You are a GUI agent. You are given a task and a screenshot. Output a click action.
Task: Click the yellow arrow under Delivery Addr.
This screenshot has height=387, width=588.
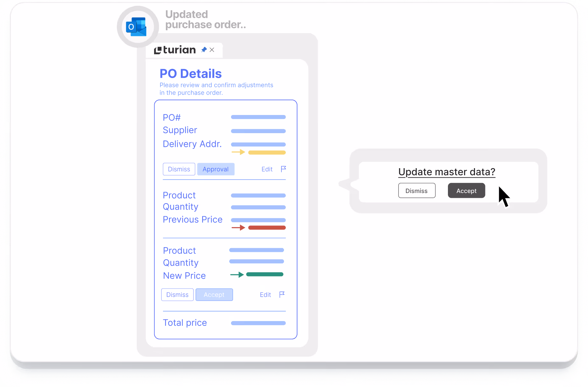238,152
